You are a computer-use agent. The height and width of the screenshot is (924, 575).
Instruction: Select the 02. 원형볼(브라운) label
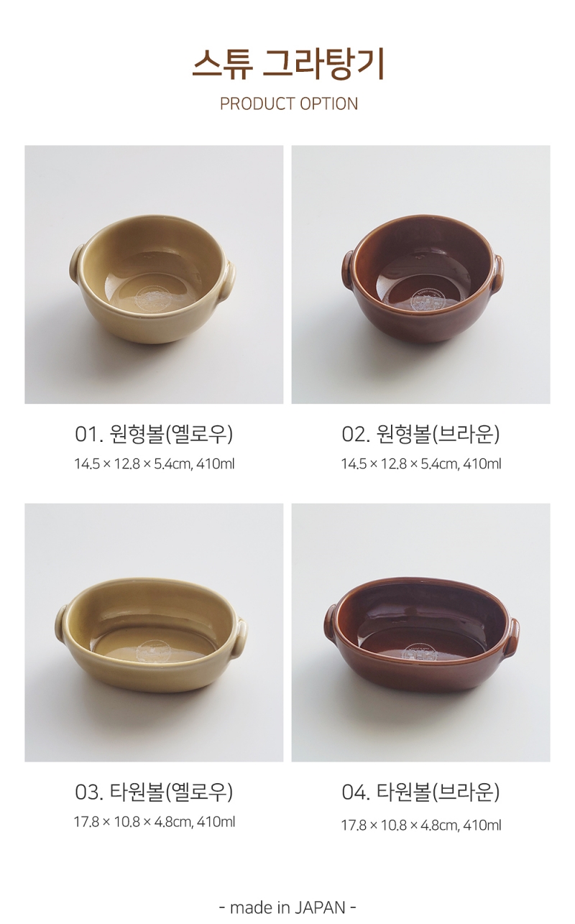tap(420, 434)
